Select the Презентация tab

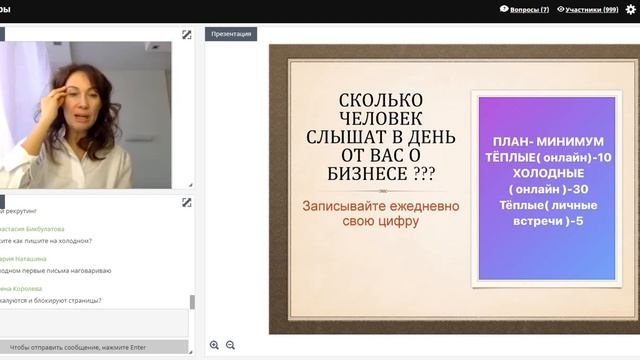pos(231,34)
